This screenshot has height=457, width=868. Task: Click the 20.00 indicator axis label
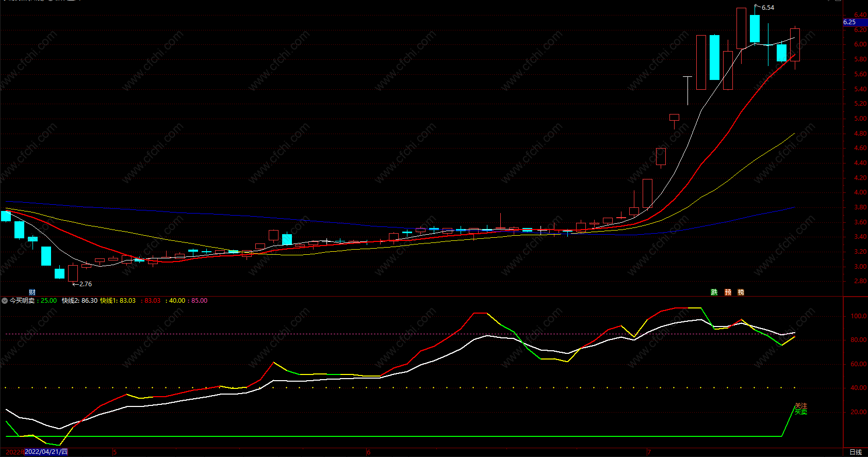pyautogui.click(x=858, y=412)
